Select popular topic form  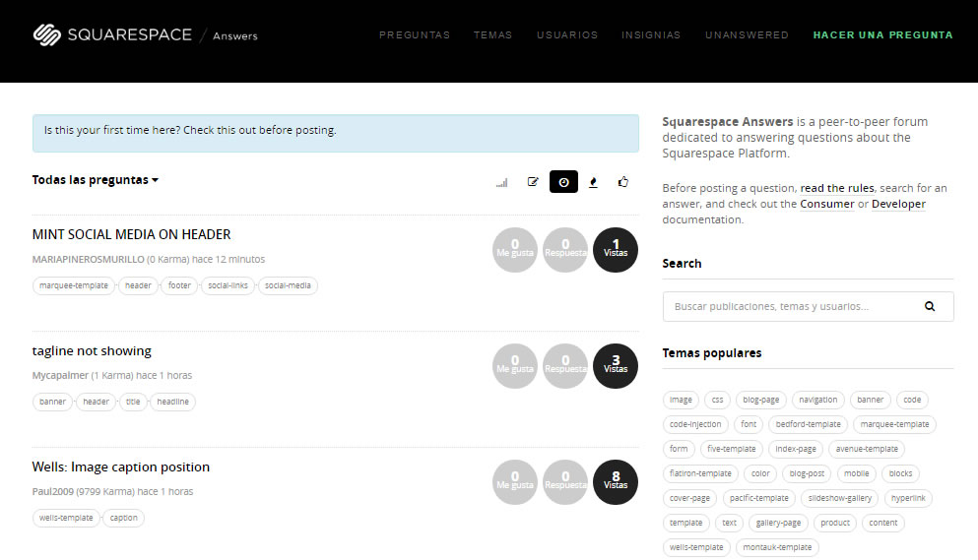coord(679,449)
